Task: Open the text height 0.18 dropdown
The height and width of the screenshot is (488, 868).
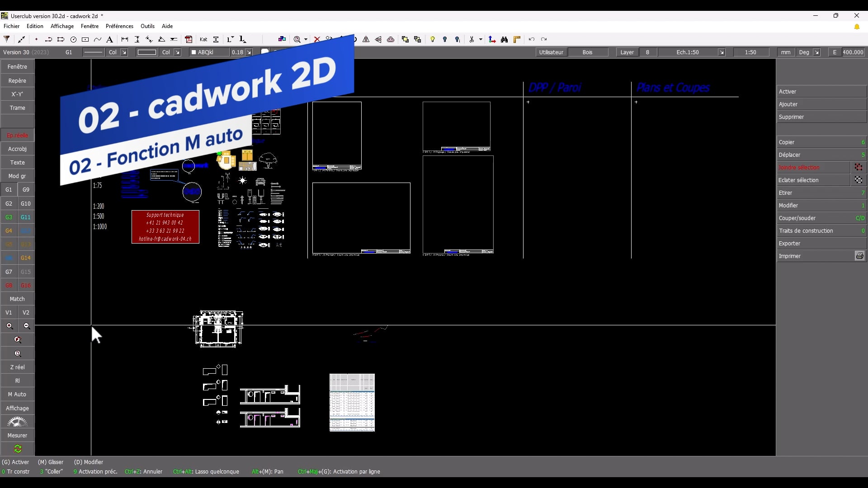Action: point(248,52)
